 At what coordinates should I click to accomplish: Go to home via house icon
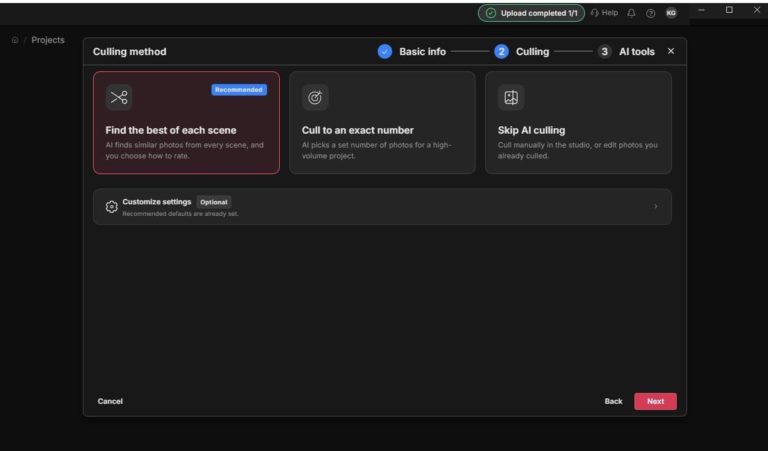(15, 40)
